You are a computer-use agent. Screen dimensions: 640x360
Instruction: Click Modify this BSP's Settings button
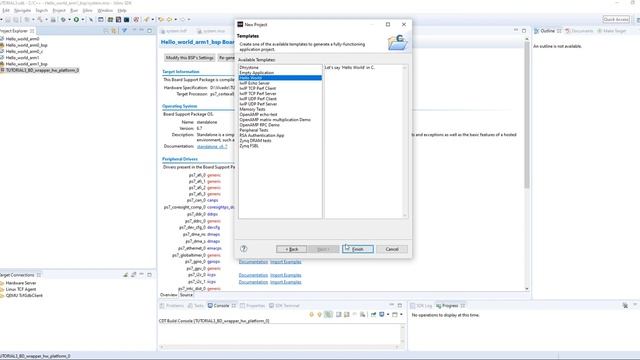pyautogui.click(x=189, y=58)
